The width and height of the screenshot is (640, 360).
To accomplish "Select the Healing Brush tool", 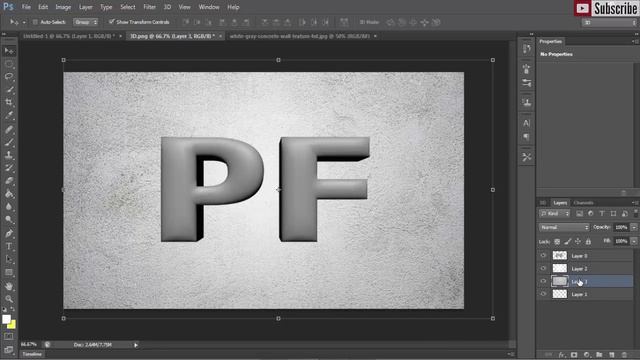I will click(x=9, y=130).
